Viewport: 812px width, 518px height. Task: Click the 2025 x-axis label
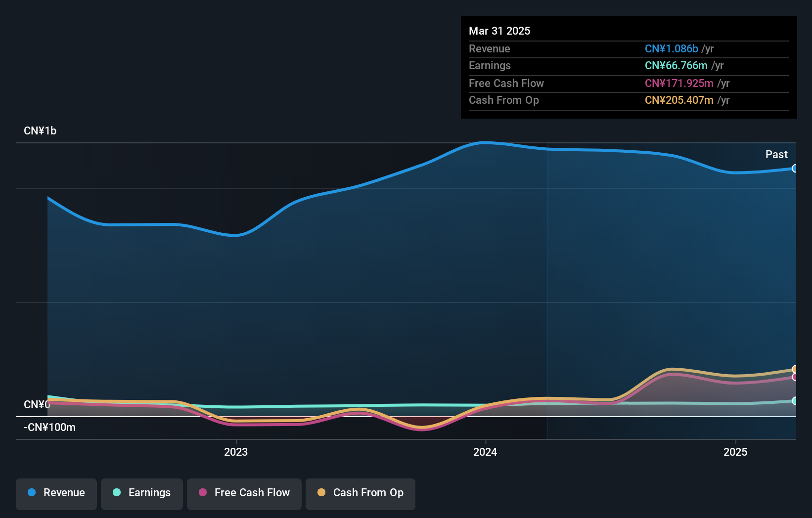(x=735, y=452)
